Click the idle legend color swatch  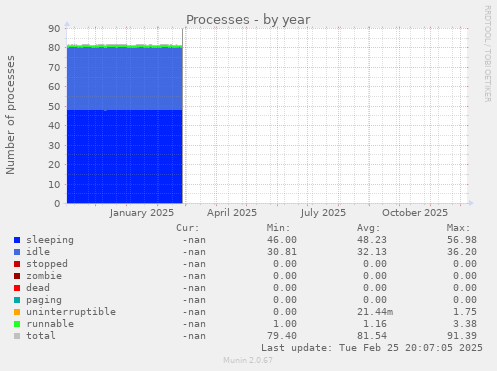[x=17, y=252]
